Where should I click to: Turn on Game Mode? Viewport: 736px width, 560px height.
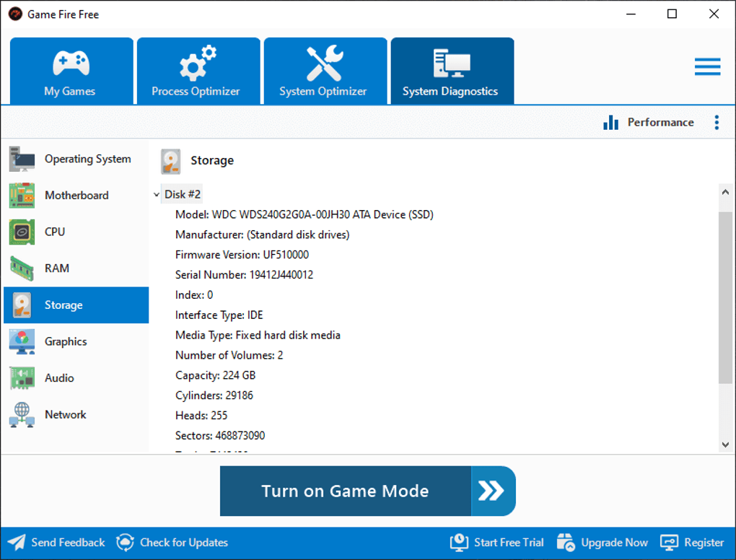(367, 491)
